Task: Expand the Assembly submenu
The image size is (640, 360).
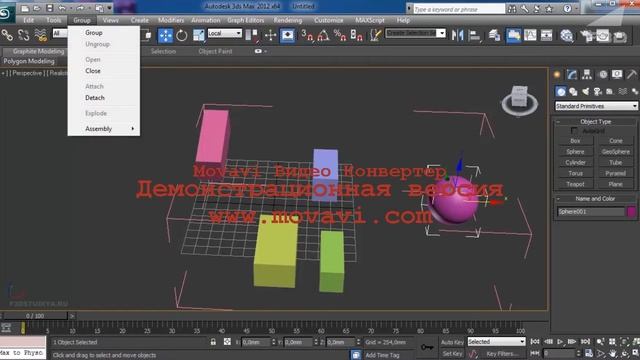Action: [104, 129]
